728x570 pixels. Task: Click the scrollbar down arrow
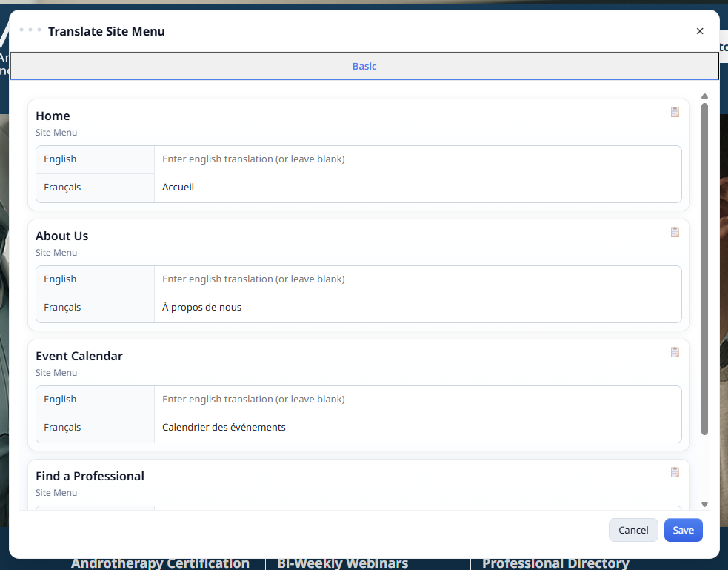(704, 503)
